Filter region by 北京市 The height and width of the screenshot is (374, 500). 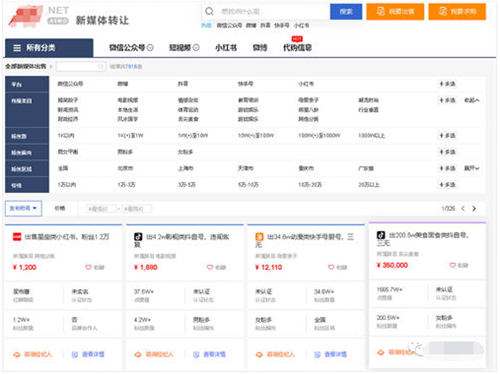[125, 168]
